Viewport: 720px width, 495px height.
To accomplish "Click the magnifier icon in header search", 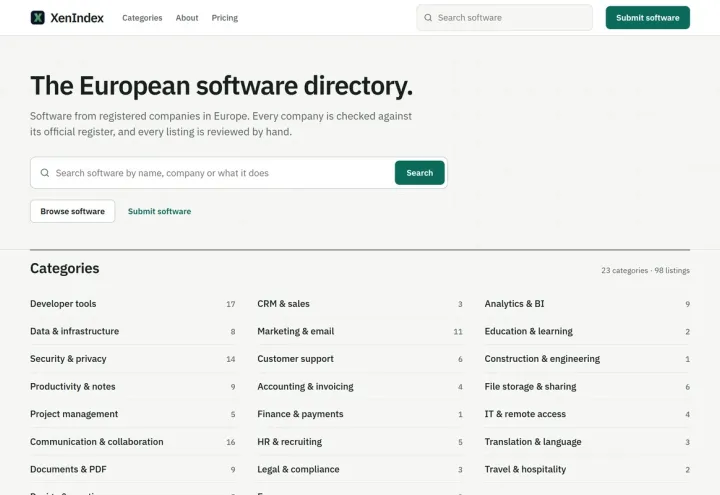I will (428, 18).
